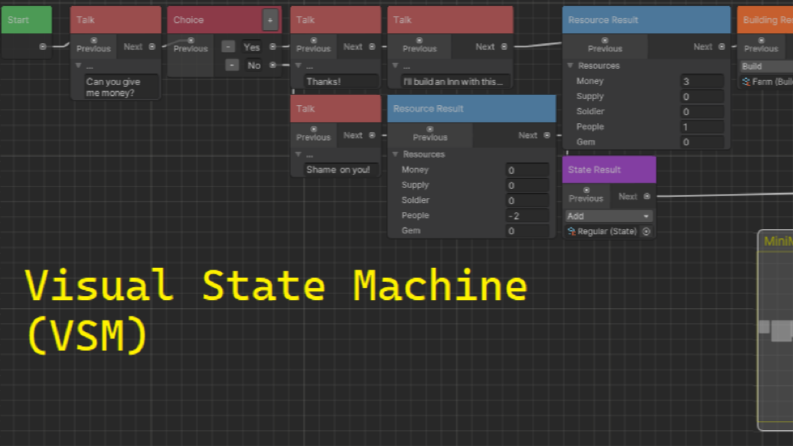Click Next port on the 'Thanks!' Talk node
The height and width of the screenshot is (446, 793).
[x=372, y=47]
